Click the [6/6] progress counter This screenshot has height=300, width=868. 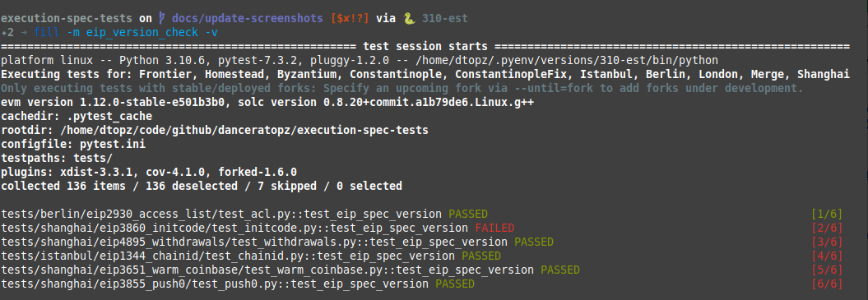point(827,284)
